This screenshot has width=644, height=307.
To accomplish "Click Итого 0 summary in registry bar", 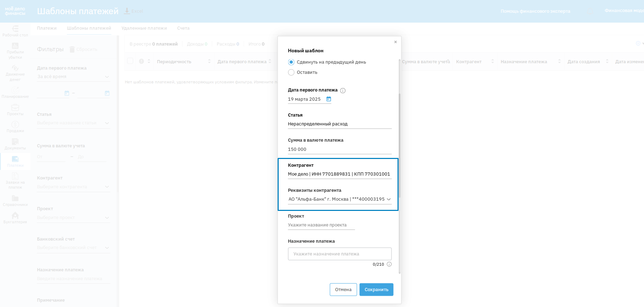I will (x=256, y=44).
